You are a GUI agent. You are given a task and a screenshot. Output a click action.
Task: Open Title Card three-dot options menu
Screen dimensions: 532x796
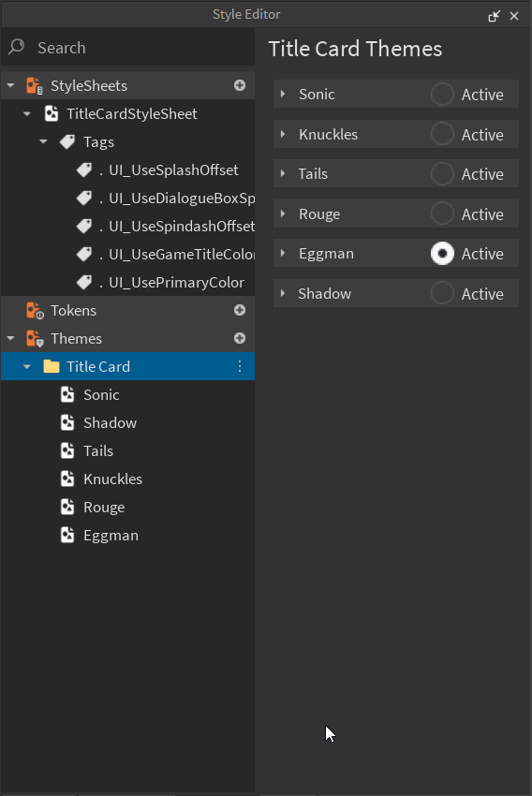(x=240, y=366)
